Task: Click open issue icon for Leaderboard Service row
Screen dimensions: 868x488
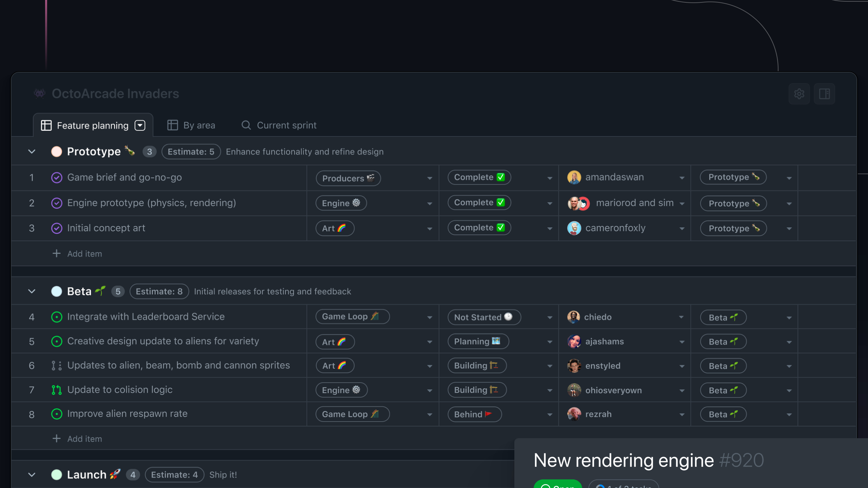Action: [57, 317]
